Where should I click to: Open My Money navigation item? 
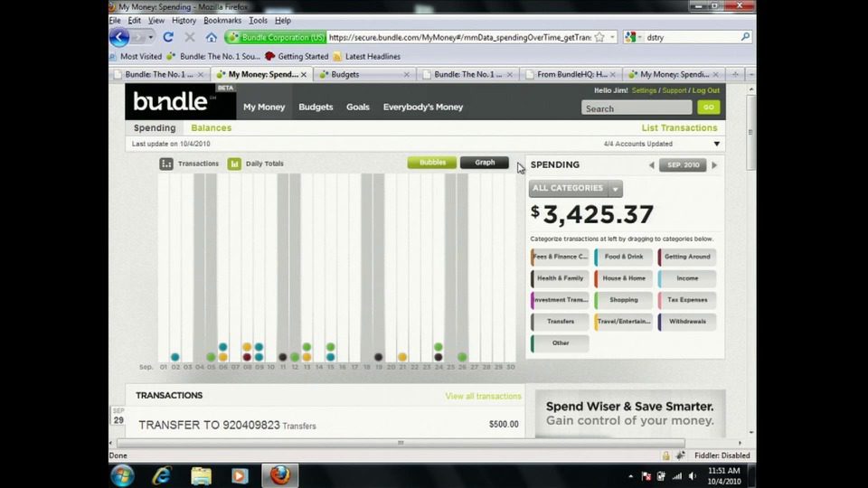click(264, 107)
